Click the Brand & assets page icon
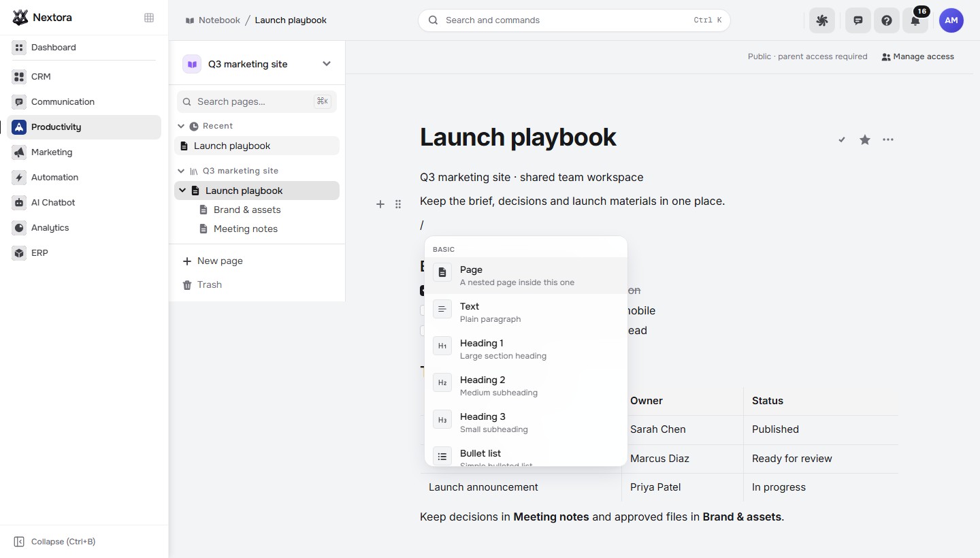The height and width of the screenshot is (558, 980). 203,210
